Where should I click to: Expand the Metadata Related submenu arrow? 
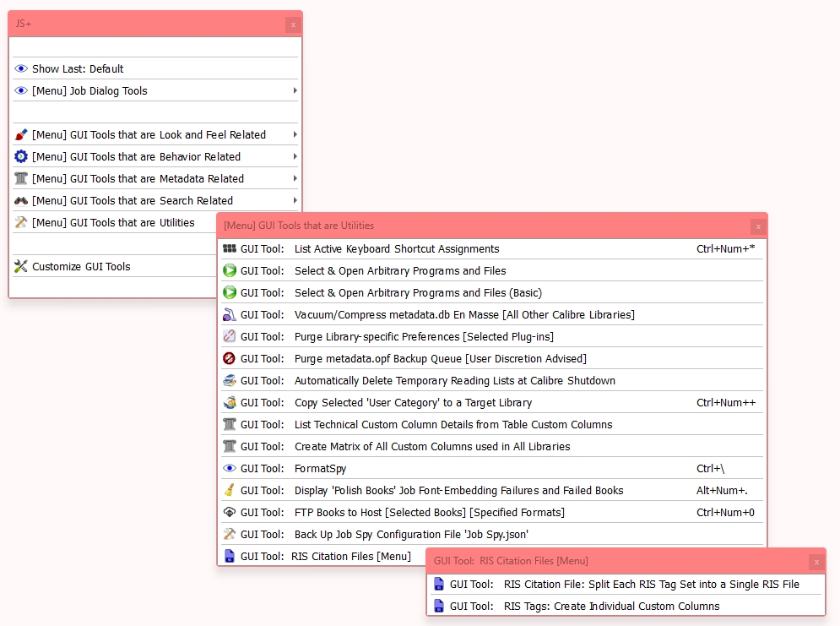(295, 178)
